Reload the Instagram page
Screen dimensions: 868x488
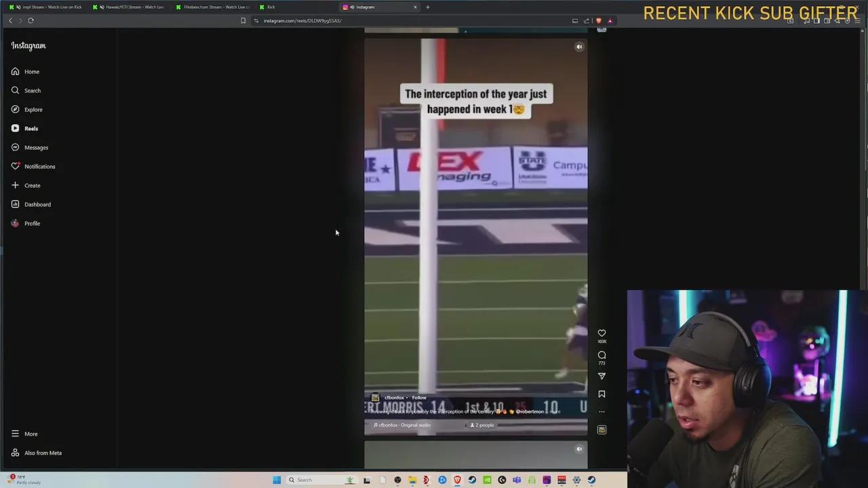[31, 20]
